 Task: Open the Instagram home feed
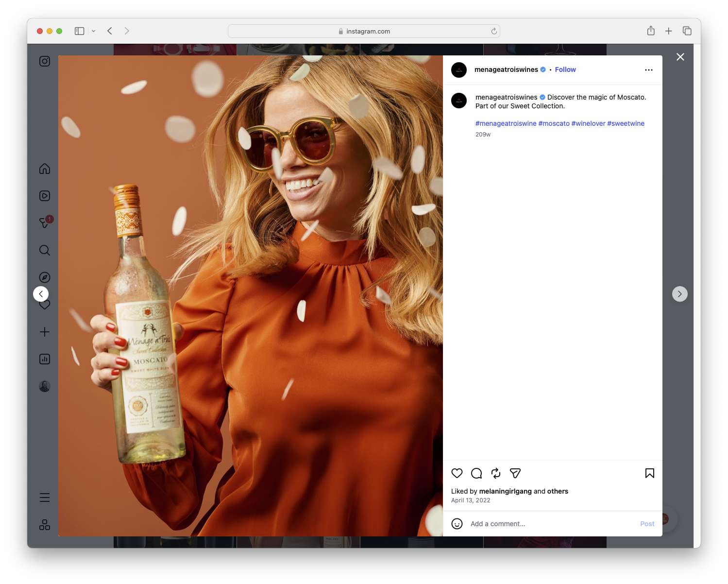click(44, 169)
